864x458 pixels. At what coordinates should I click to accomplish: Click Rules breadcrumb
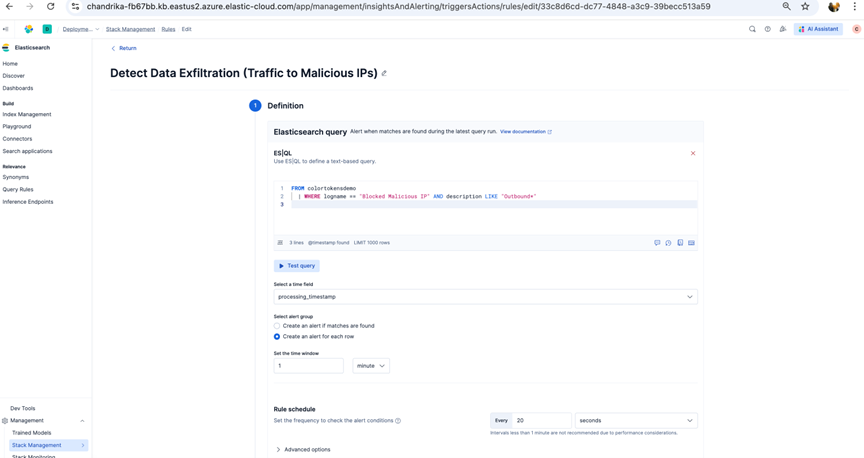(168, 29)
